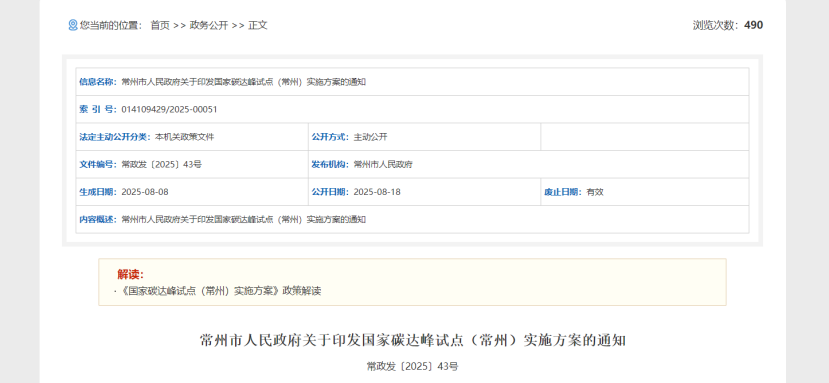Click the 公开方式 value 主动公开
829x383 pixels.
[370, 137]
